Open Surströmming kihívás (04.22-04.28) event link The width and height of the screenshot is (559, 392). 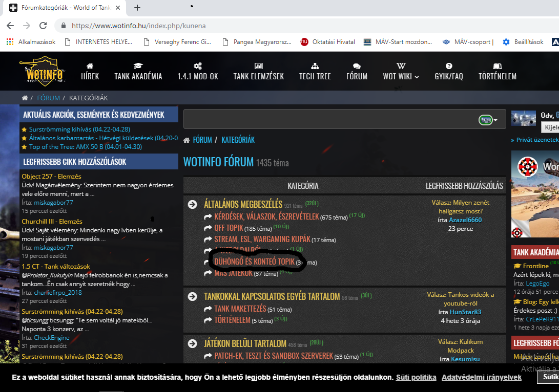tap(79, 129)
